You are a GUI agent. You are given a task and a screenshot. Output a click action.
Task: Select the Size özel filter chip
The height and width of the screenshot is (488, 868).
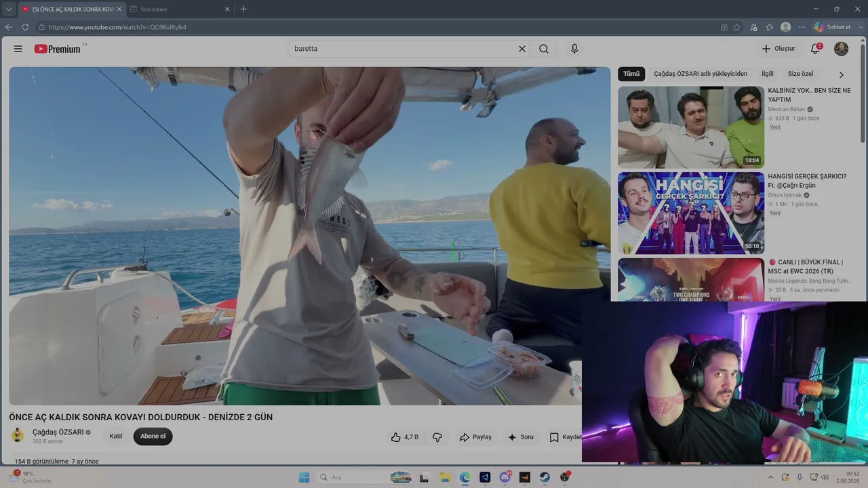pyautogui.click(x=800, y=74)
